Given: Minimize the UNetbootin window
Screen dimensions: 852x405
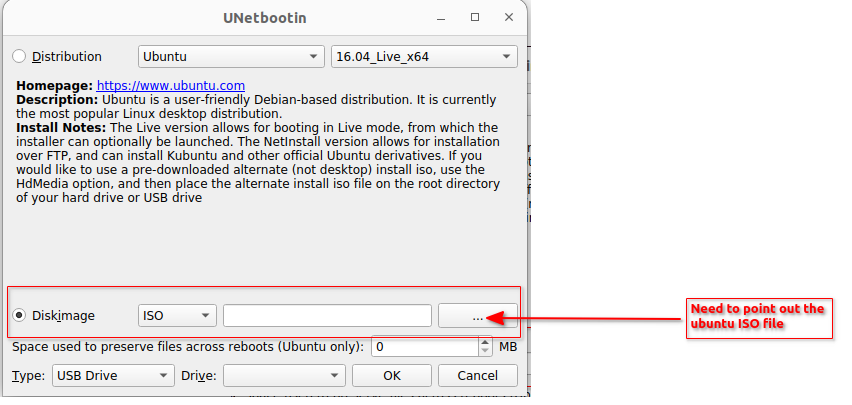Looking at the screenshot, I should click(441, 18).
